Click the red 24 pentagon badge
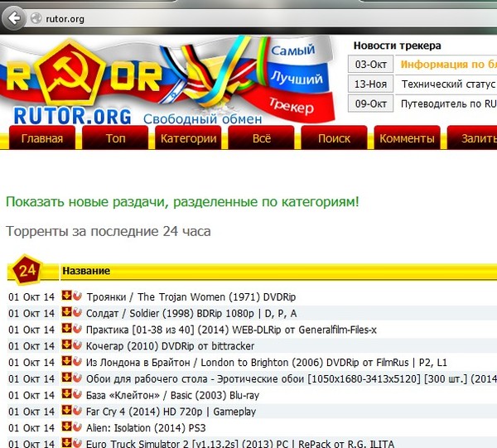 point(27,270)
